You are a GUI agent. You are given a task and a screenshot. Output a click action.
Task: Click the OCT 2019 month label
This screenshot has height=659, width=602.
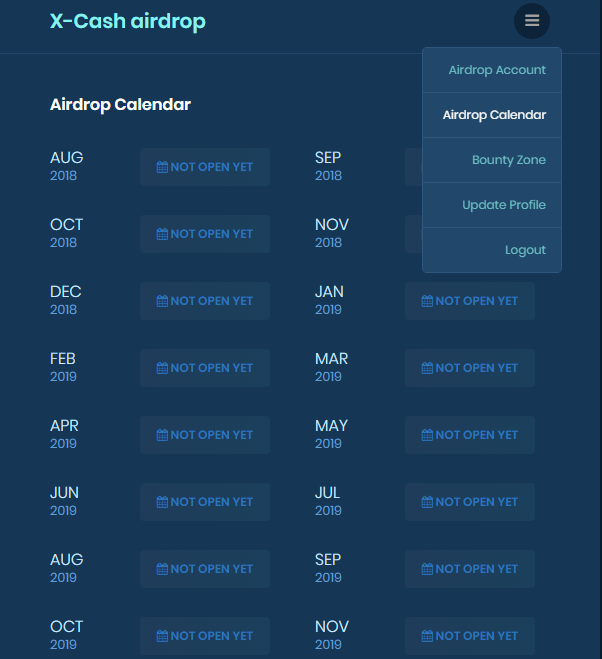(x=66, y=635)
